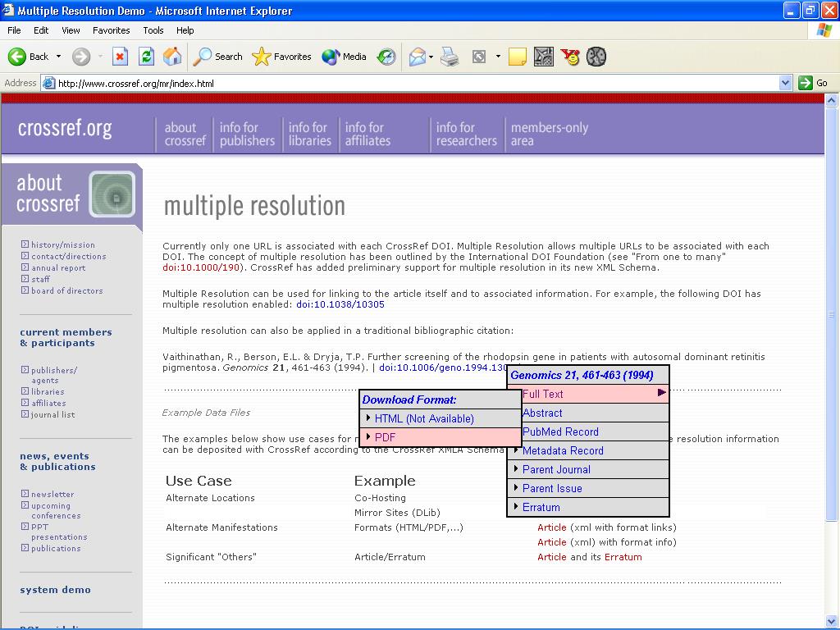
Task: Choose Parent Issue from the popup menu
Action: click(x=588, y=488)
